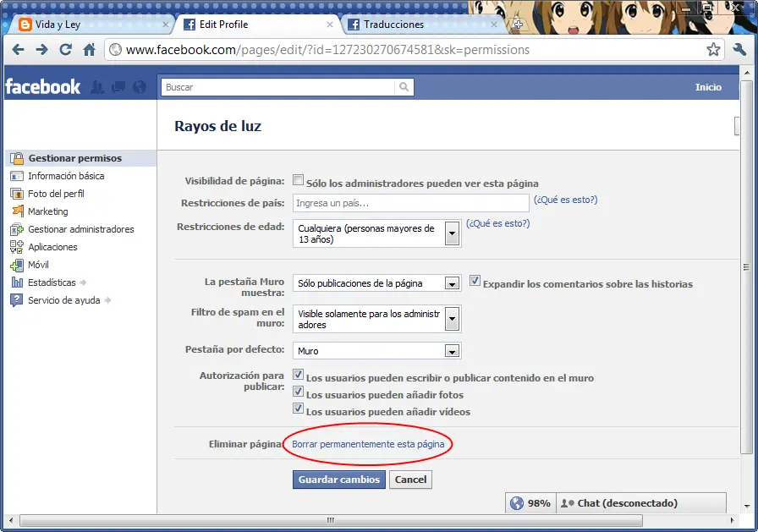Open the La pestaña Muro muestra dropdown
The image size is (758, 532).
point(377,283)
